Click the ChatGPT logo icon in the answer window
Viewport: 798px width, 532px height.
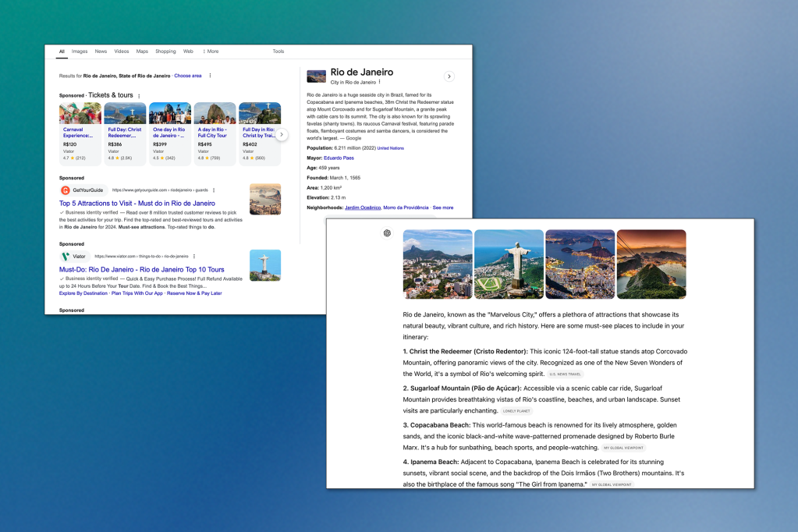pyautogui.click(x=387, y=233)
